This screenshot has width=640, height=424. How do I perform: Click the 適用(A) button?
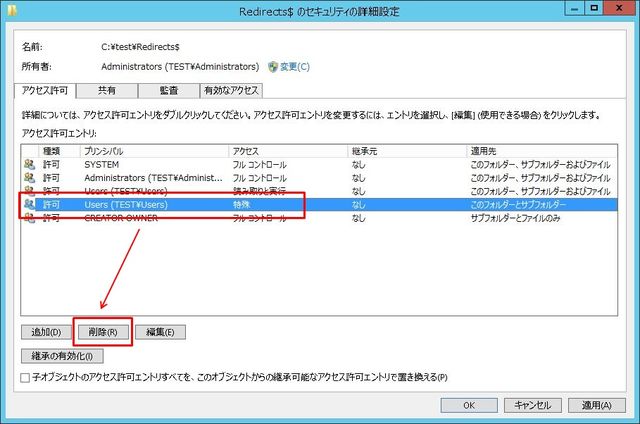tap(597, 405)
